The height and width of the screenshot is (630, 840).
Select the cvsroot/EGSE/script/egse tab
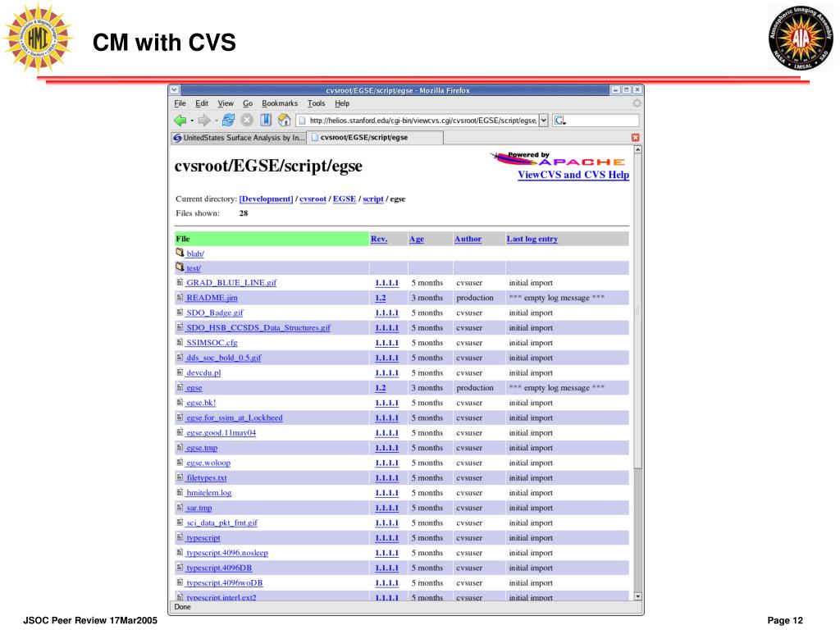pyautogui.click(x=375, y=138)
